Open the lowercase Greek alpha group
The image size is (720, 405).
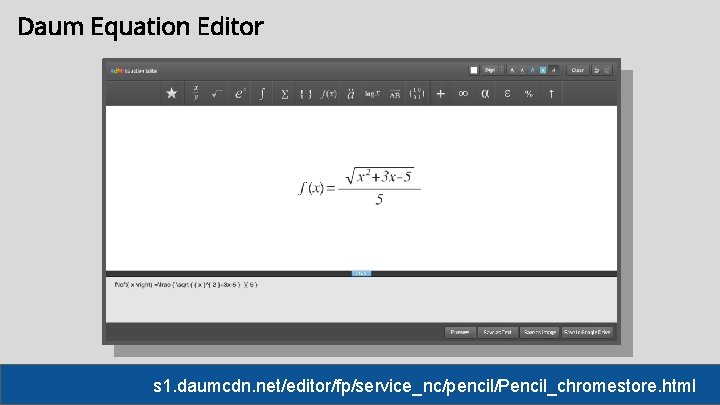click(x=485, y=94)
